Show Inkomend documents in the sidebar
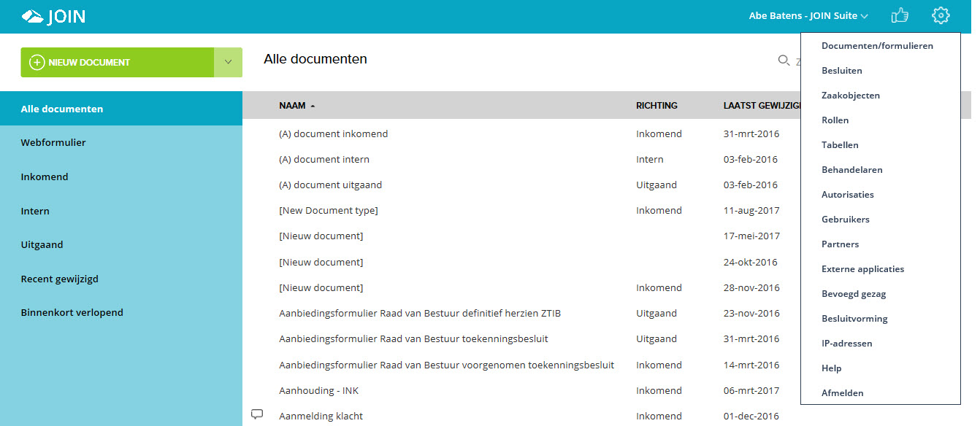 [x=45, y=177]
